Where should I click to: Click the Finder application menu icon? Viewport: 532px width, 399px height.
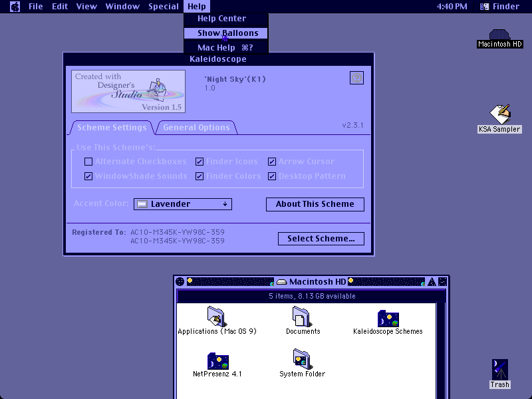[x=484, y=7]
